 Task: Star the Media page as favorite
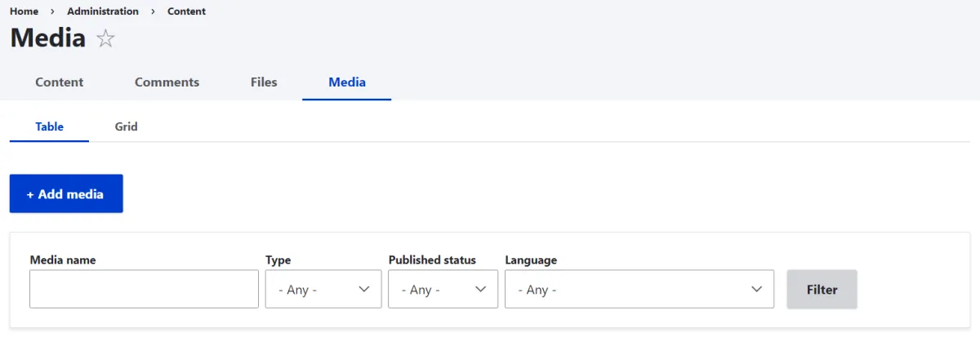(x=105, y=38)
